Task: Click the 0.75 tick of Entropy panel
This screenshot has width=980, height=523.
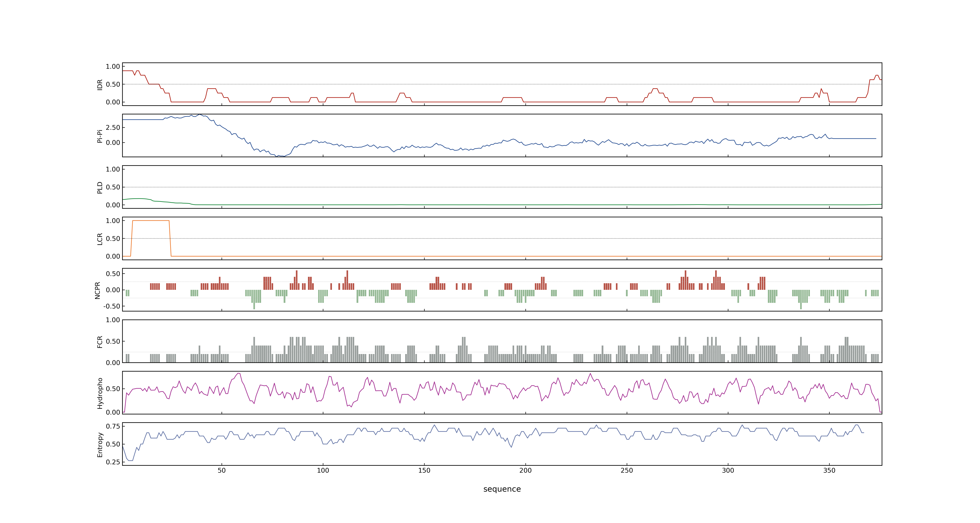Action: (113, 426)
